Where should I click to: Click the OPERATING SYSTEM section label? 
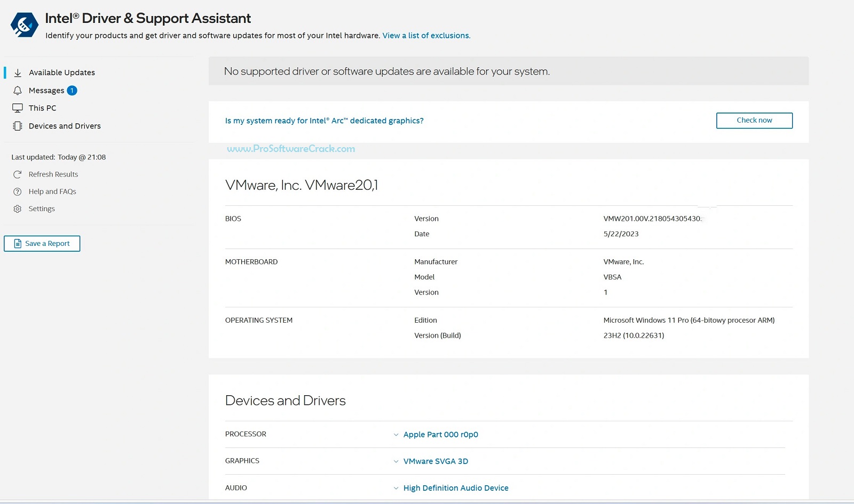[x=259, y=321]
